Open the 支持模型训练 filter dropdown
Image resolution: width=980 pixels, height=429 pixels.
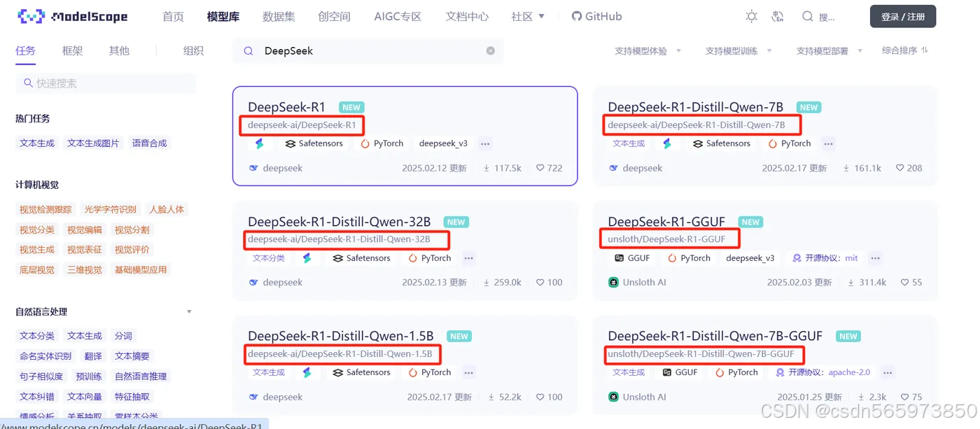[738, 51]
